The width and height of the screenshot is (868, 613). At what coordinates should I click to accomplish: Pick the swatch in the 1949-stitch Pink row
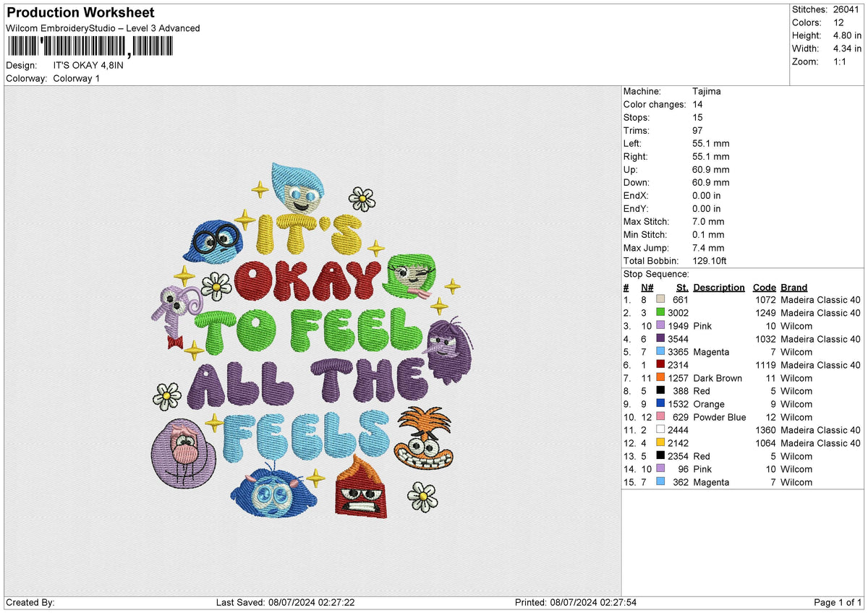click(660, 326)
